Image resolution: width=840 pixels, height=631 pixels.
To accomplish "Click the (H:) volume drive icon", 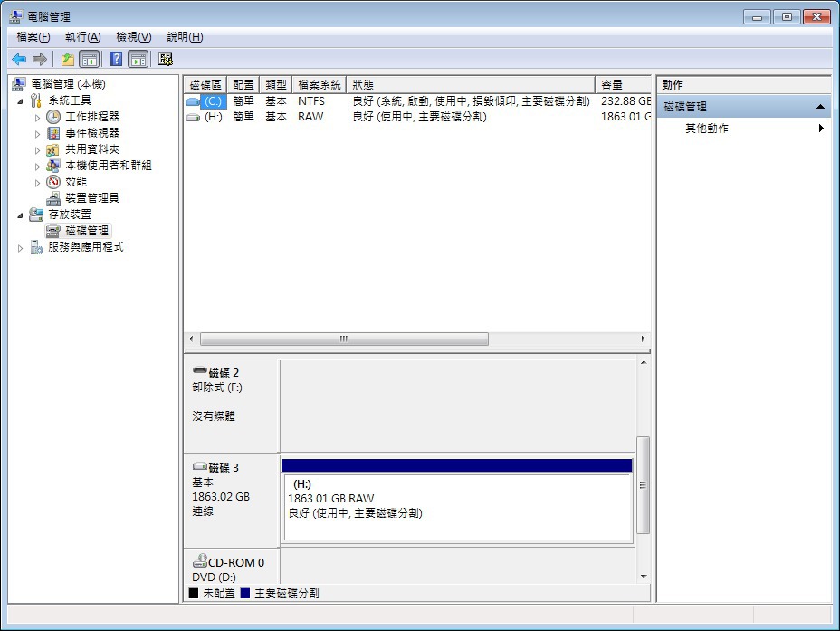I will point(193,117).
